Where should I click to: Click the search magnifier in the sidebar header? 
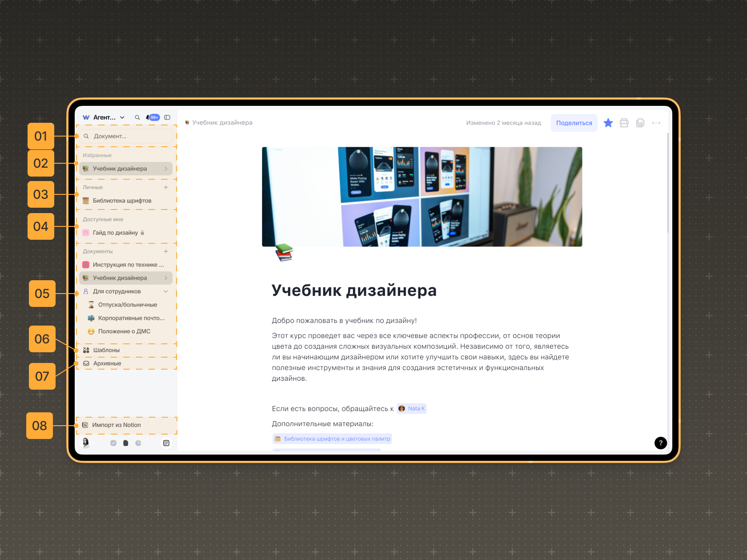pyautogui.click(x=137, y=117)
